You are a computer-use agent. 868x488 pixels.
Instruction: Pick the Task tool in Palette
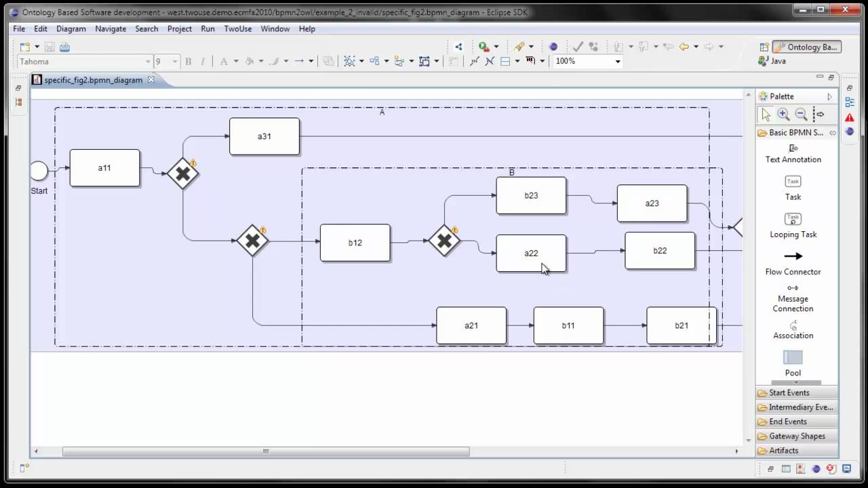(793, 188)
